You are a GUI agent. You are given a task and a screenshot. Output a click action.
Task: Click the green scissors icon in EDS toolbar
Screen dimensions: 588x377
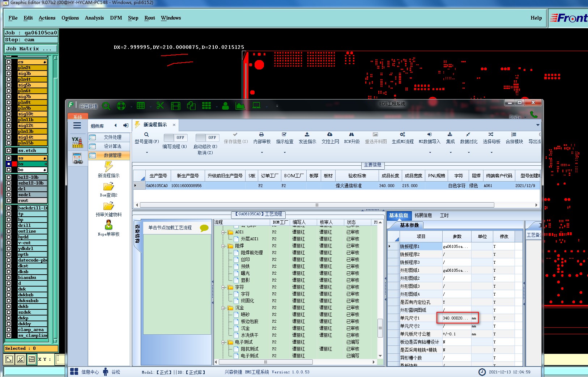(x=160, y=105)
